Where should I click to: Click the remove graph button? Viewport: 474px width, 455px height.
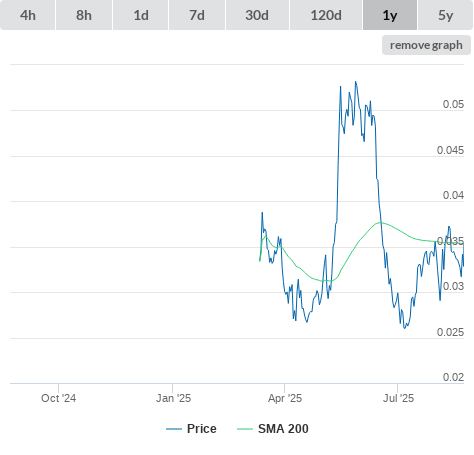pyautogui.click(x=426, y=45)
